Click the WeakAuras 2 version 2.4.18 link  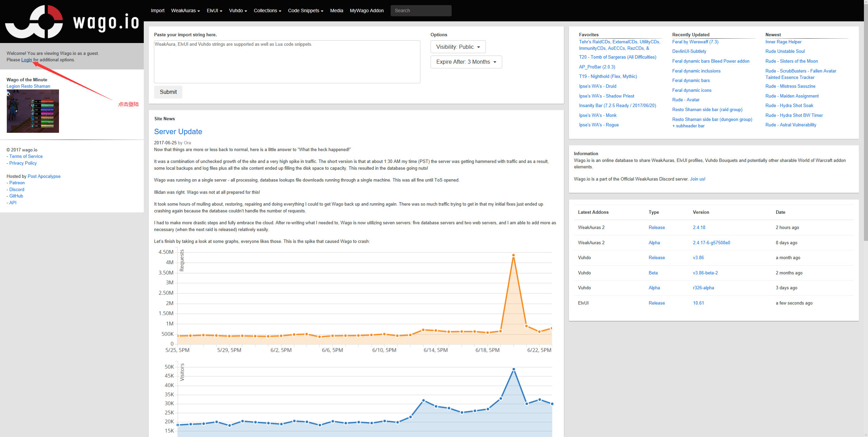(699, 228)
